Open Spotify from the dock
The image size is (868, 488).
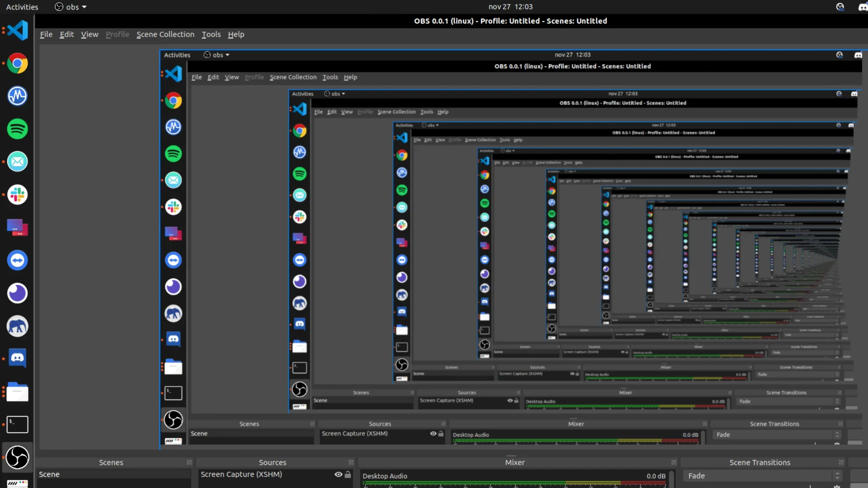click(17, 129)
